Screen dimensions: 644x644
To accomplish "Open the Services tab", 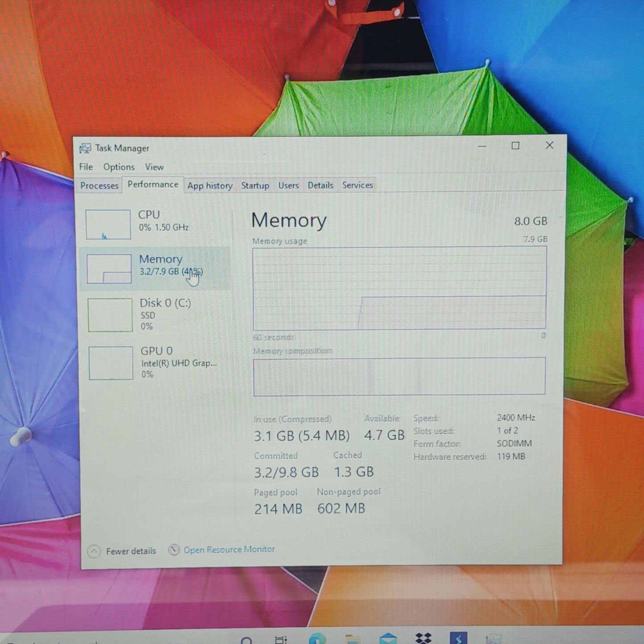I will [x=357, y=185].
